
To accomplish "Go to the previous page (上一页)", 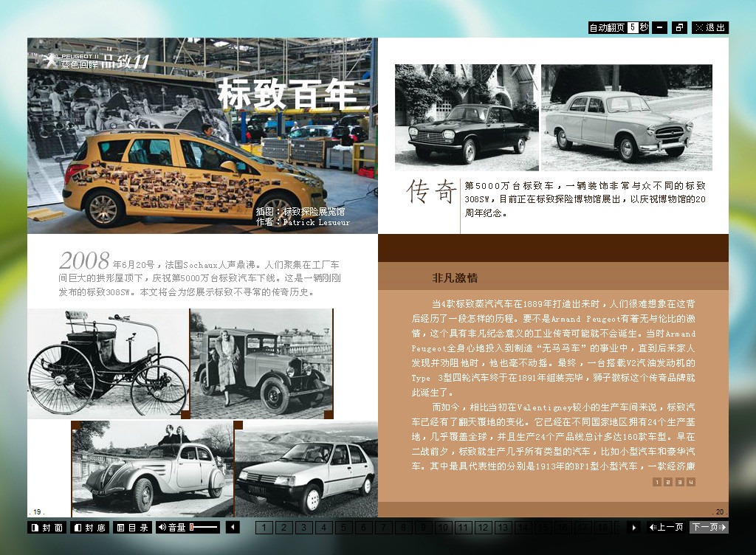I will pos(666,527).
